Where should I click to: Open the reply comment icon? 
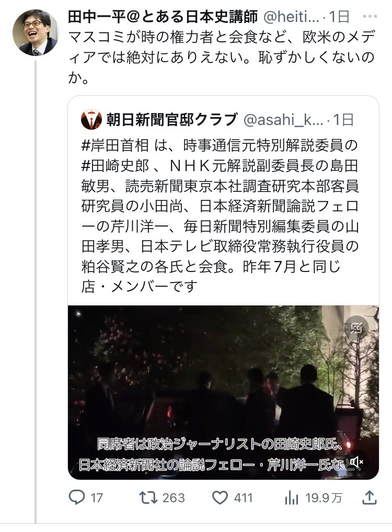tap(77, 497)
